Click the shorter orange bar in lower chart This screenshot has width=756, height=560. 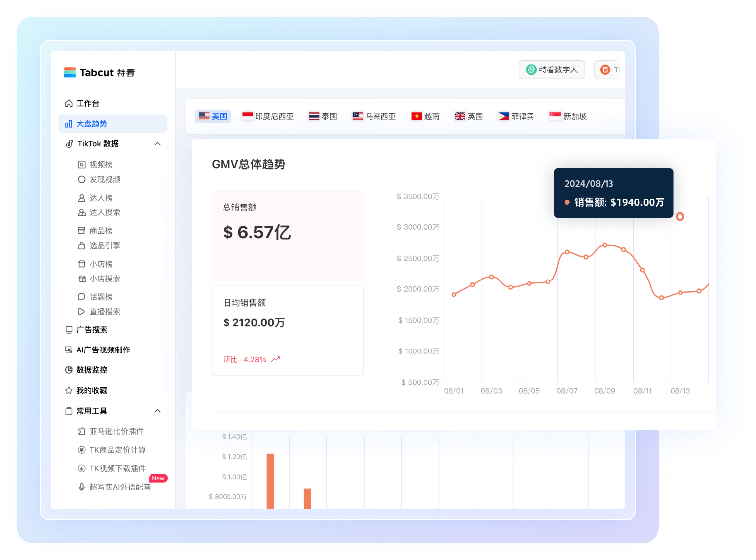pos(307,498)
